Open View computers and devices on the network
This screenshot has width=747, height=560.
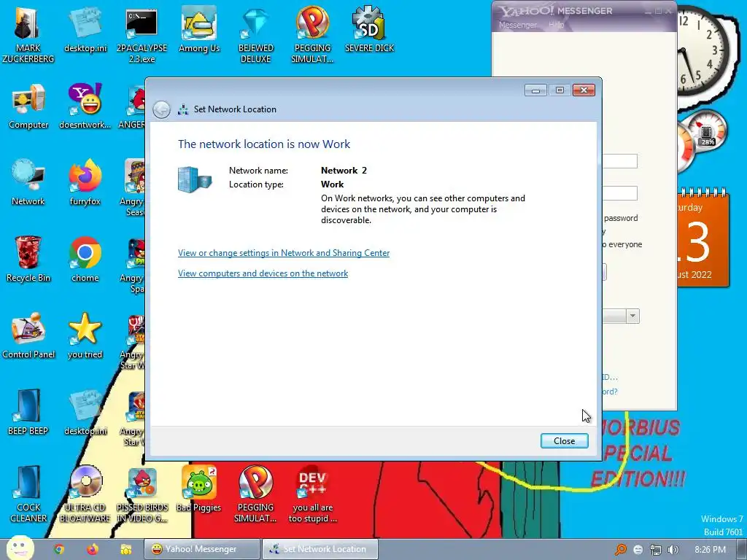(x=263, y=273)
